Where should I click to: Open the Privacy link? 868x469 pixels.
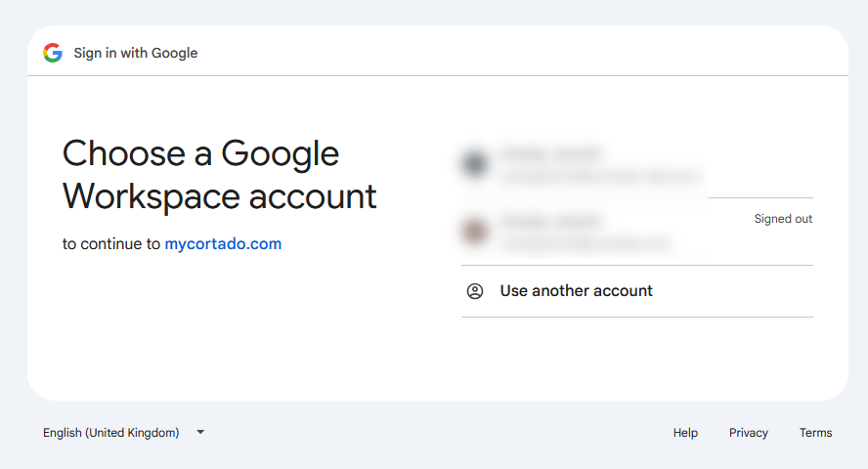749,433
